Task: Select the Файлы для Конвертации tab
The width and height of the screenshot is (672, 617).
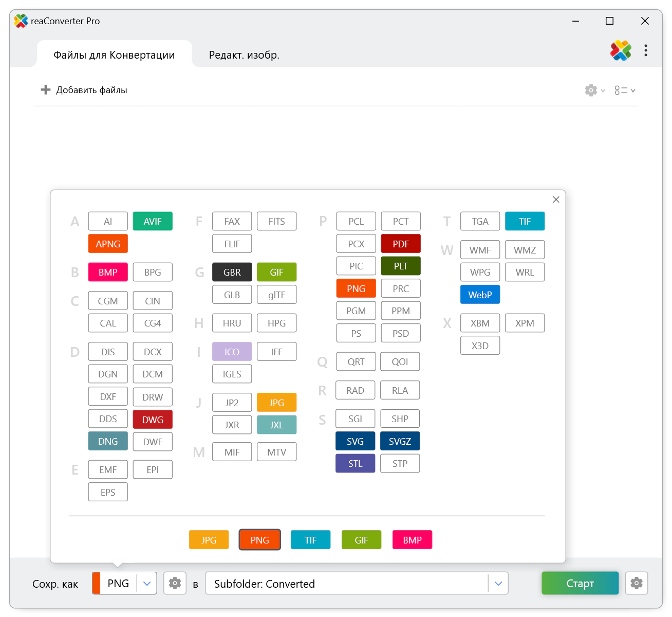Action: tap(114, 55)
